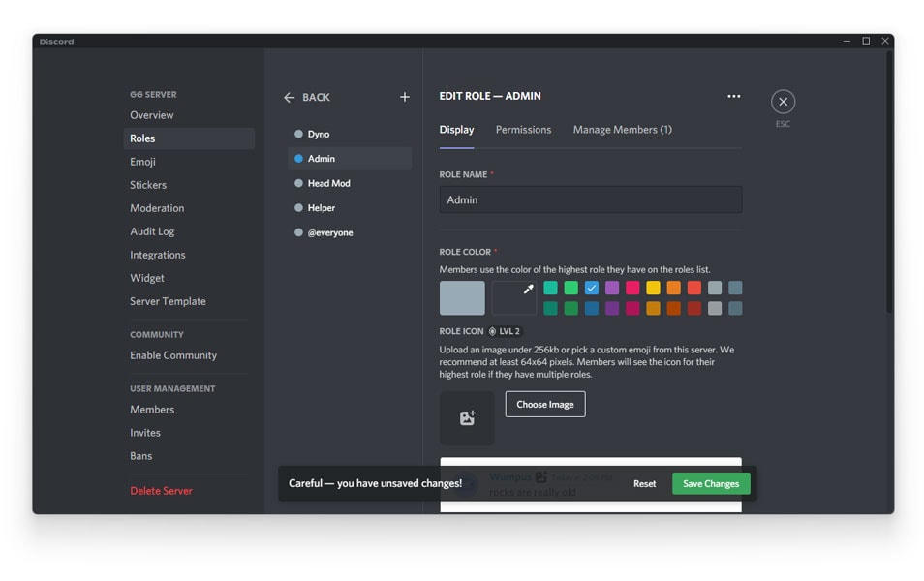Open the Widget settings page
924x581 pixels.
(x=189, y=278)
